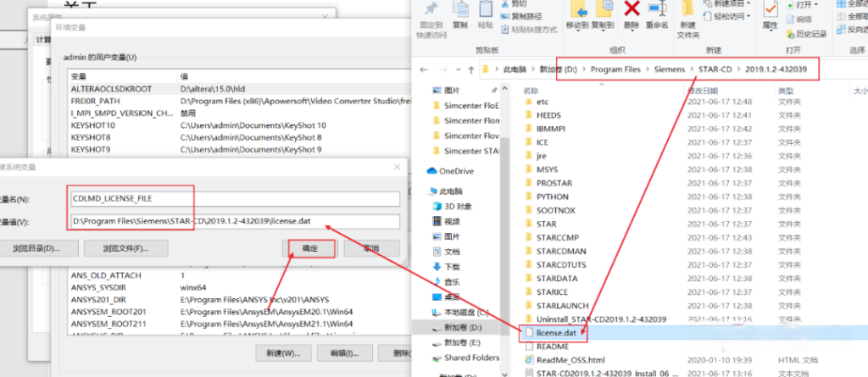The width and height of the screenshot is (868, 377).
Task: Focus the variable name input field
Action: pos(236,198)
